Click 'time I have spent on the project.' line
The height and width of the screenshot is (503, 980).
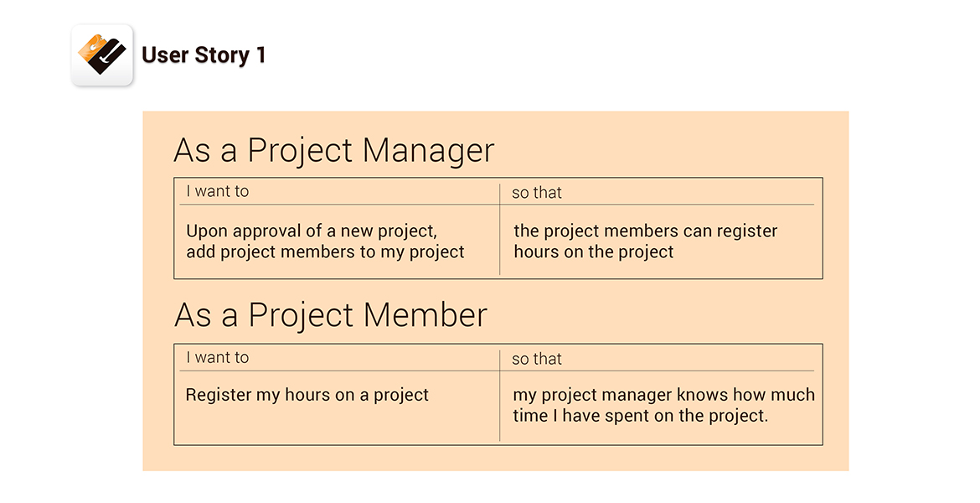click(641, 416)
